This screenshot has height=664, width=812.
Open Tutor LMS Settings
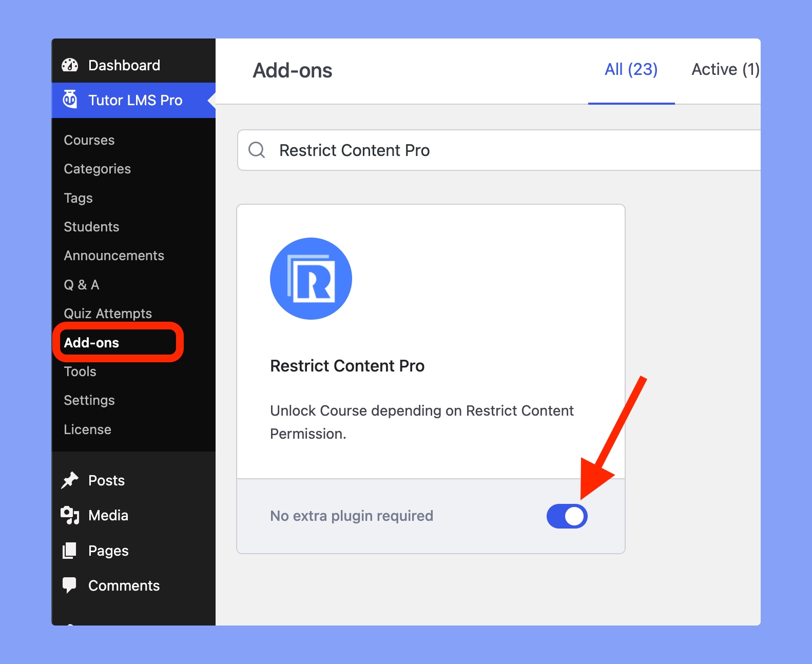89,400
